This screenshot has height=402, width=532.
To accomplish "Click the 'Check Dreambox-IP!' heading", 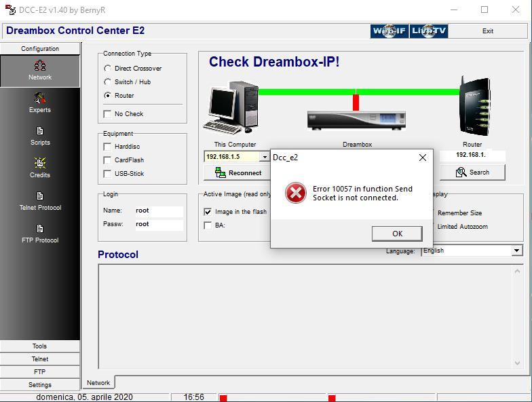I will click(x=274, y=62).
